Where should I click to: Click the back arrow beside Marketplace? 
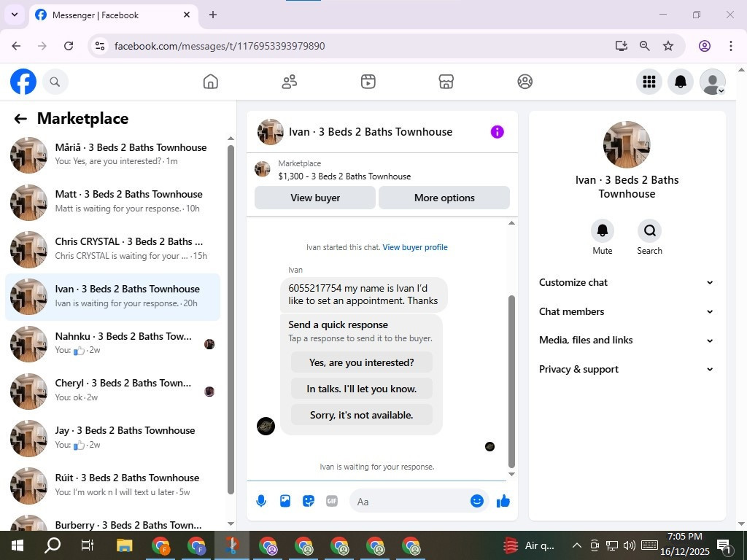click(x=20, y=119)
